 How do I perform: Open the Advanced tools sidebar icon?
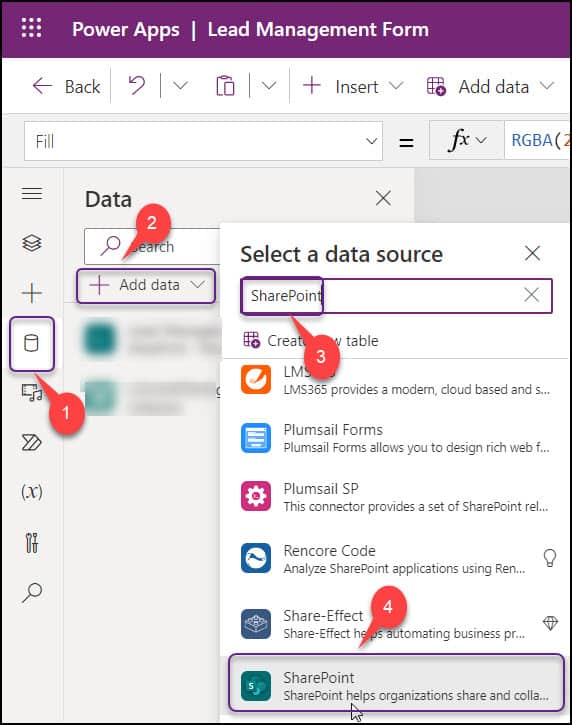[32, 543]
